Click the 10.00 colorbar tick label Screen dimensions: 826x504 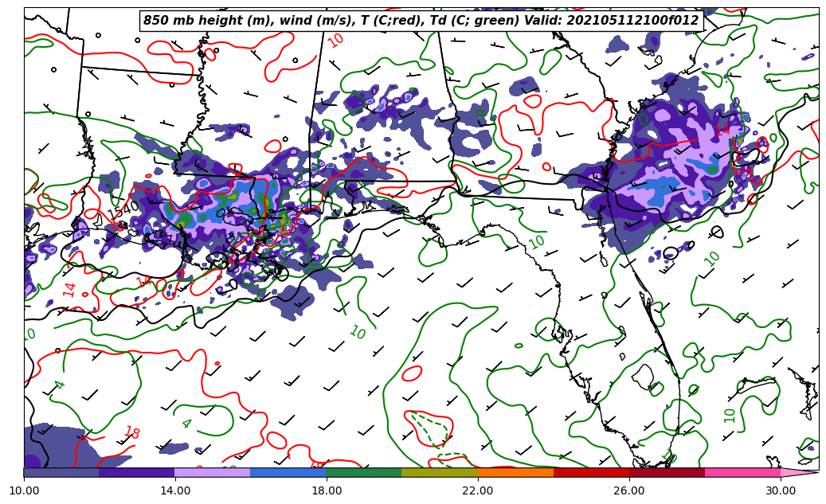coord(24,491)
